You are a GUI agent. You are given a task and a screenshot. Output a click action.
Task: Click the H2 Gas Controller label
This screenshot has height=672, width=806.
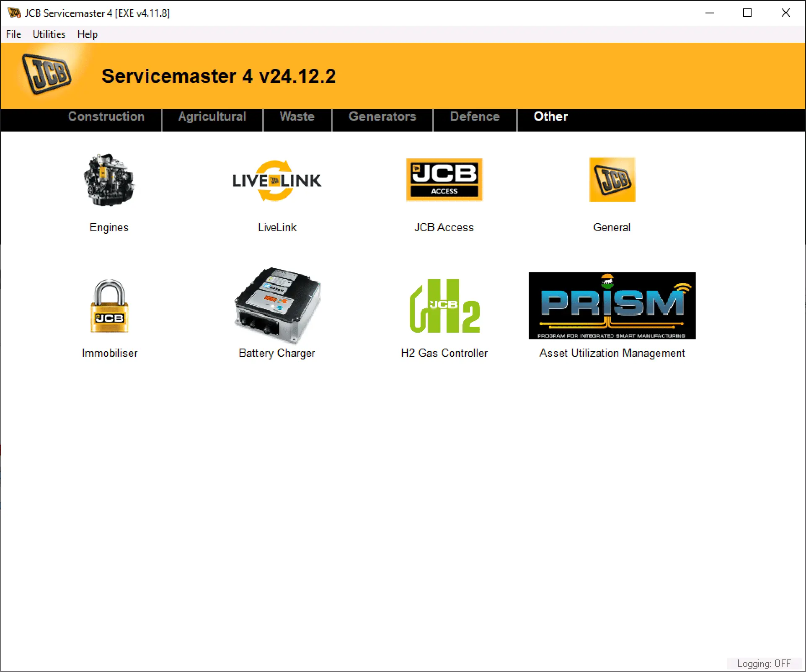(x=444, y=353)
